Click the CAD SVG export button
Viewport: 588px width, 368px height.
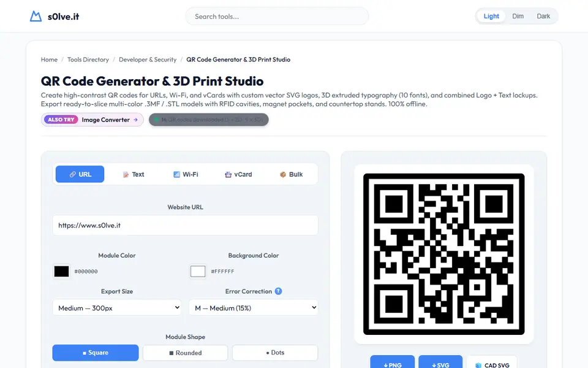coord(492,362)
